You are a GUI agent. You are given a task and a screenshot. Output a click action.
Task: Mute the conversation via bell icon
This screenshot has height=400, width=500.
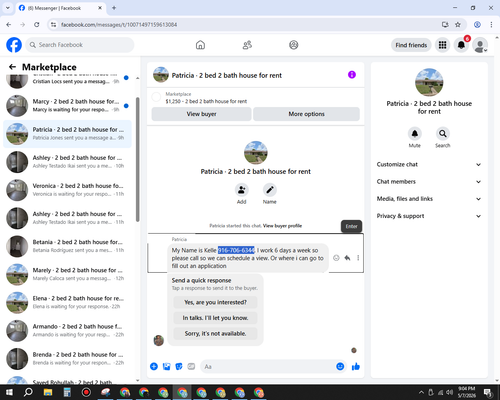click(415, 134)
